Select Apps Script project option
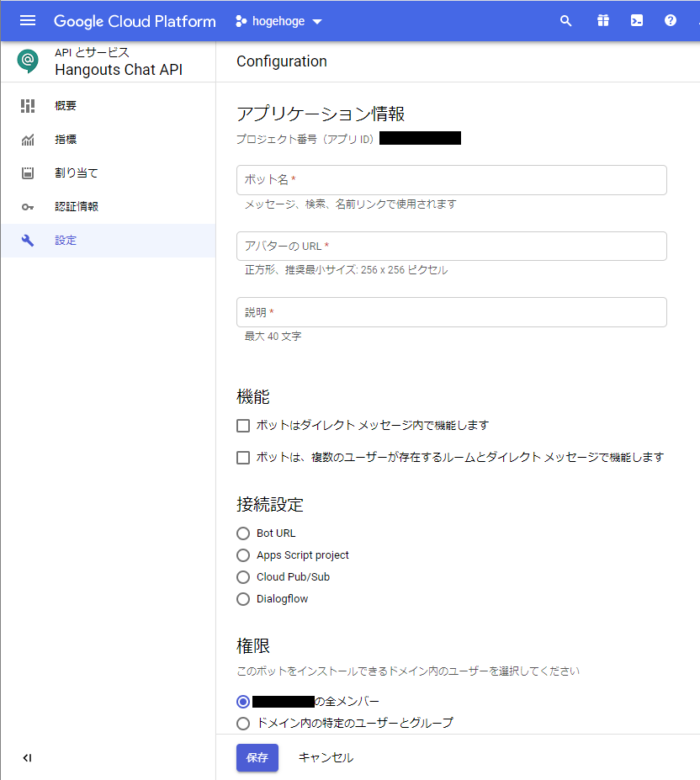Screen dimensions: 700x780 tap(243, 555)
